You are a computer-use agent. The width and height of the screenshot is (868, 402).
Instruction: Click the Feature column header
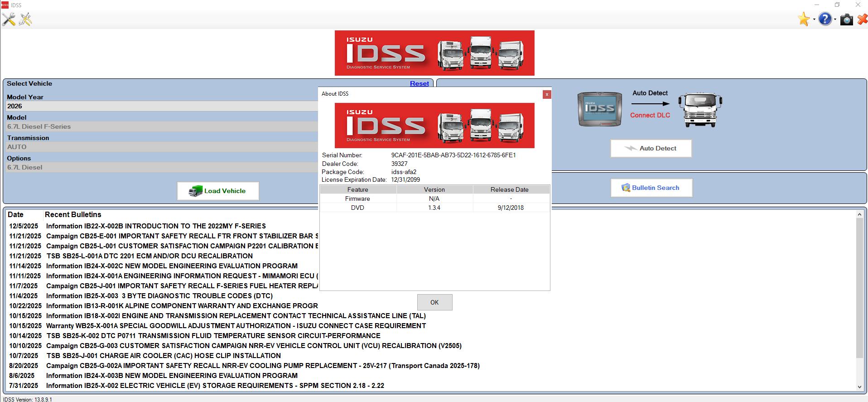point(358,189)
